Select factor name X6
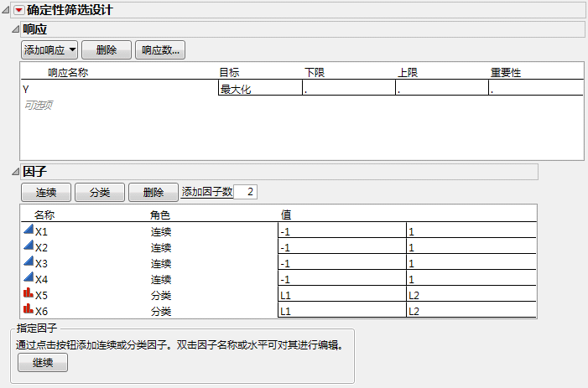The width and height of the screenshot is (588, 388). click(41, 311)
